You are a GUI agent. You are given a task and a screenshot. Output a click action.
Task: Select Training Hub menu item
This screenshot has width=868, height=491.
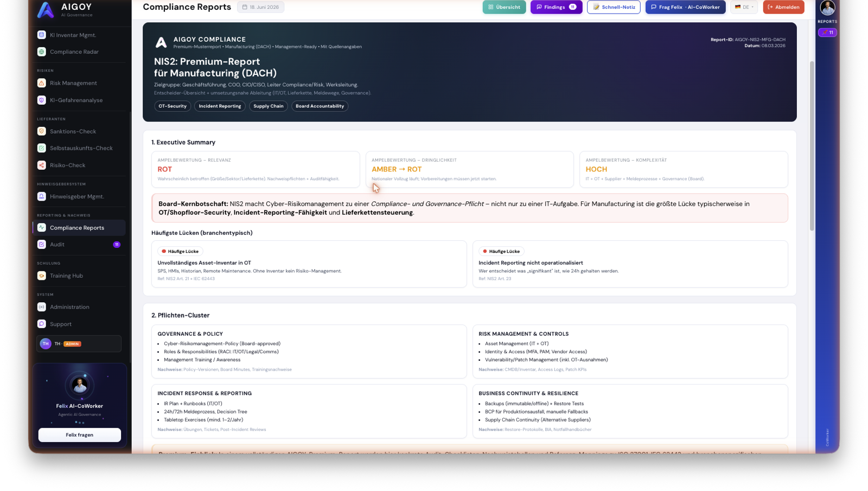(x=79, y=276)
